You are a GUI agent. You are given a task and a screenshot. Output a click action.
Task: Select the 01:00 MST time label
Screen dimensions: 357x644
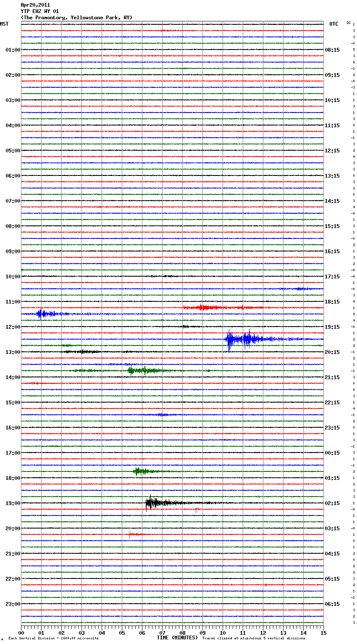[13, 50]
